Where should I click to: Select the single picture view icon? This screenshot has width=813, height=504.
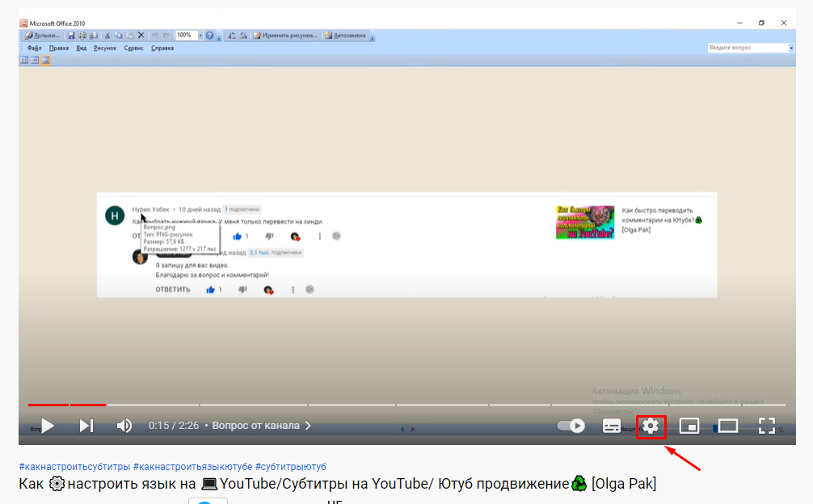[x=45, y=61]
